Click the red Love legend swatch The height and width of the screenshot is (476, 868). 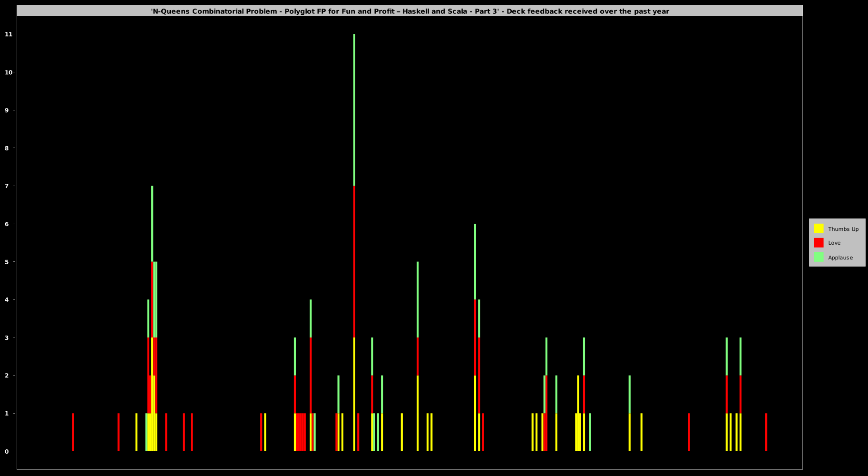(819, 243)
